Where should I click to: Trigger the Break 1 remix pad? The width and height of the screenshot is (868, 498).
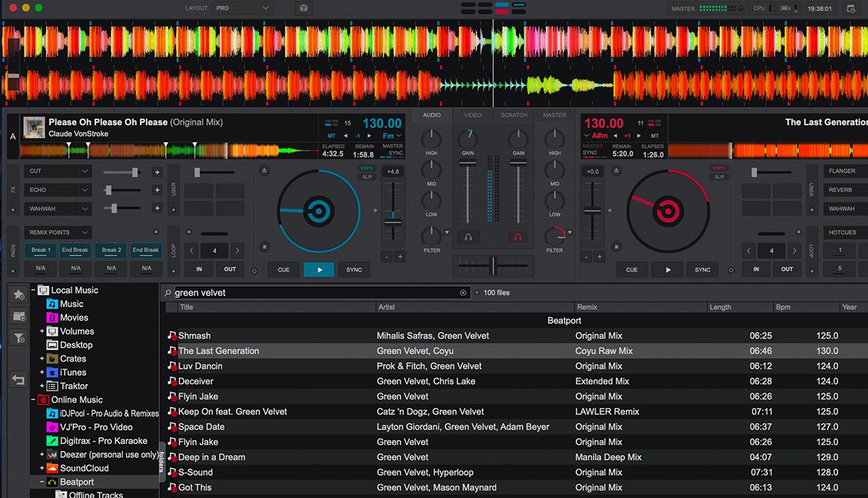tap(41, 250)
